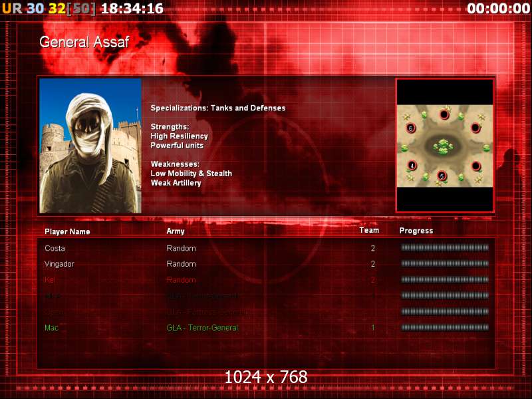532x399 pixels.
Task: Click the 'Army' column header
Action: [176, 231]
